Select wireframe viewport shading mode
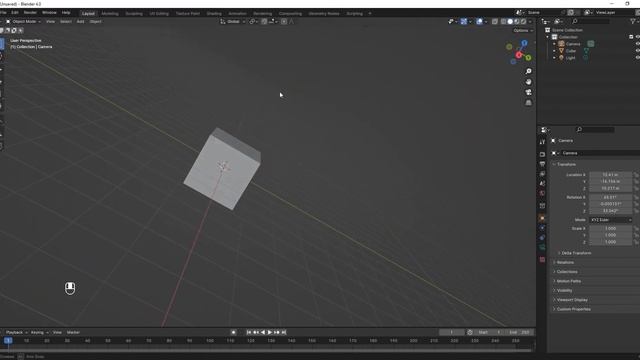Viewport: 640px width, 360px height. (503, 22)
